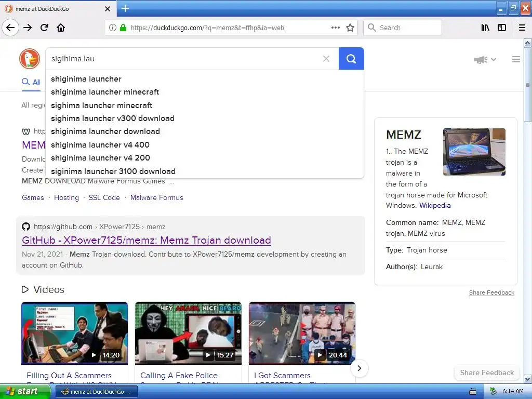Close the memz at DuckDuckGo tab
The height and width of the screenshot is (399, 532).
pos(108,9)
